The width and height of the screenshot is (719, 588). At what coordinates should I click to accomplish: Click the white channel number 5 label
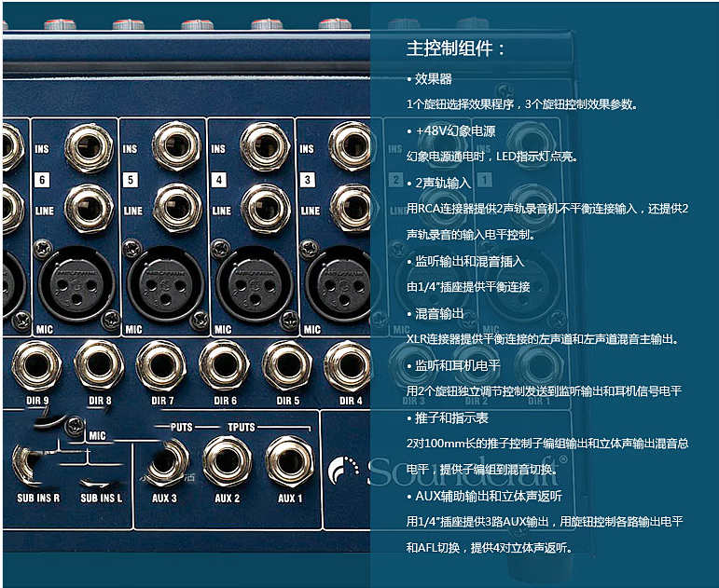[131, 180]
